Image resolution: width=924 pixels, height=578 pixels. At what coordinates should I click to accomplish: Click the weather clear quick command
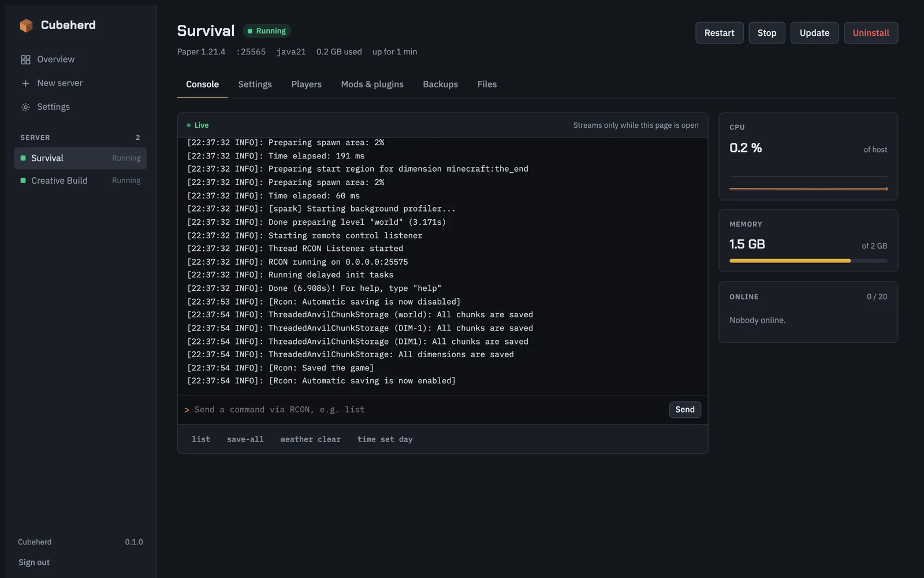(x=311, y=439)
